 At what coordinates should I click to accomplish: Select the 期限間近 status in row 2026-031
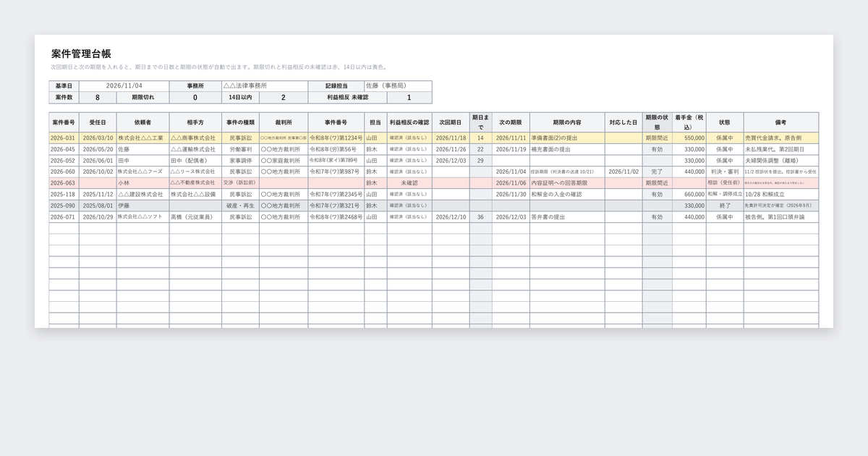point(657,138)
